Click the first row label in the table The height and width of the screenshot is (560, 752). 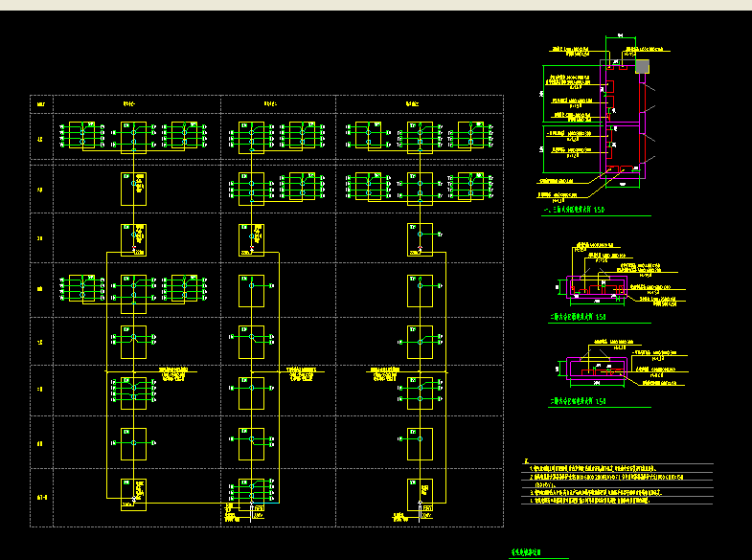pos(40,138)
